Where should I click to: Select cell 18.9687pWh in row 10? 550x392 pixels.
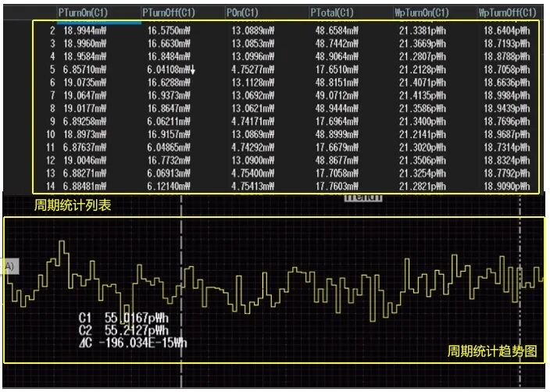(507, 134)
